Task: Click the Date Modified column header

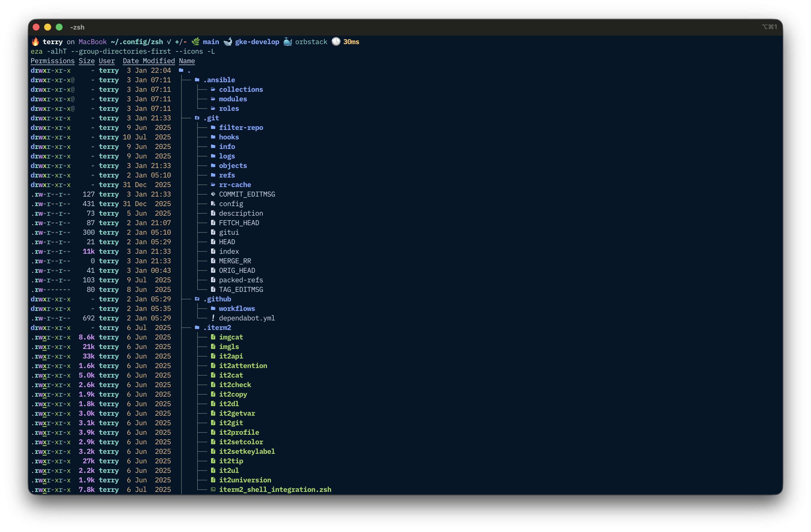Action: pyautogui.click(x=149, y=61)
